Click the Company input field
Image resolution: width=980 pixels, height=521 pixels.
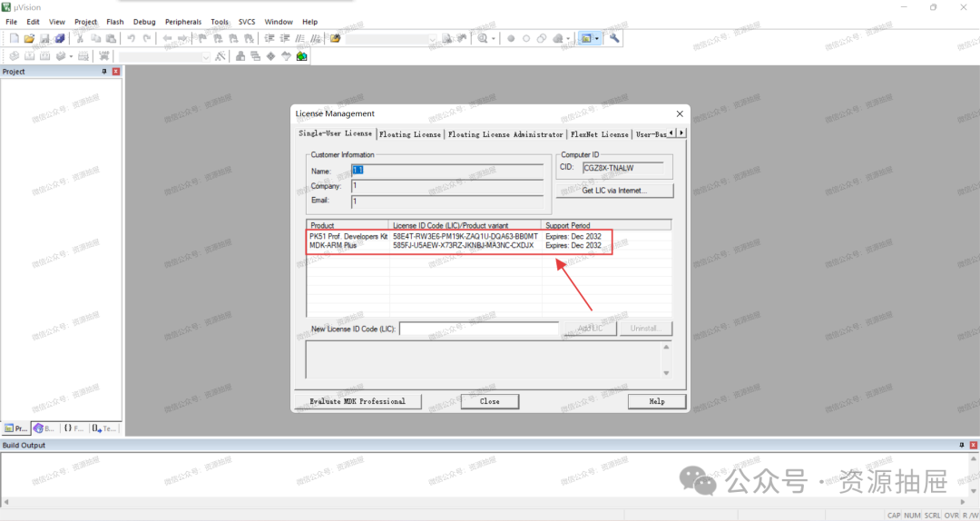[446, 186]
